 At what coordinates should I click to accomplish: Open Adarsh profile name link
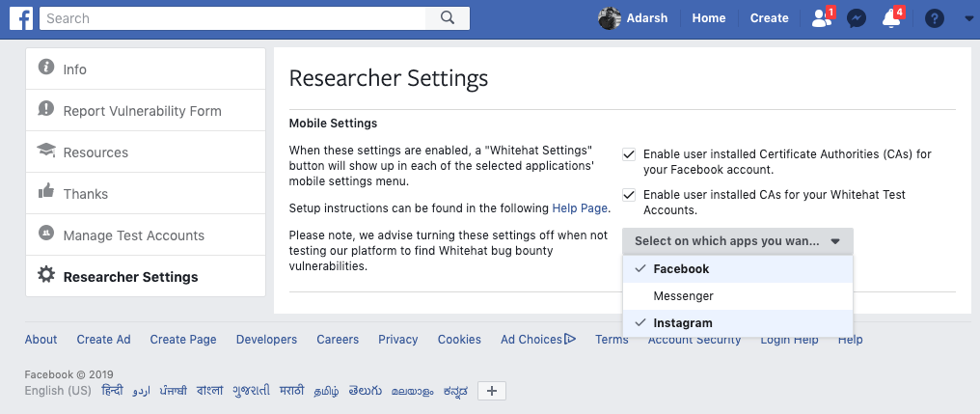coord(647,18)
